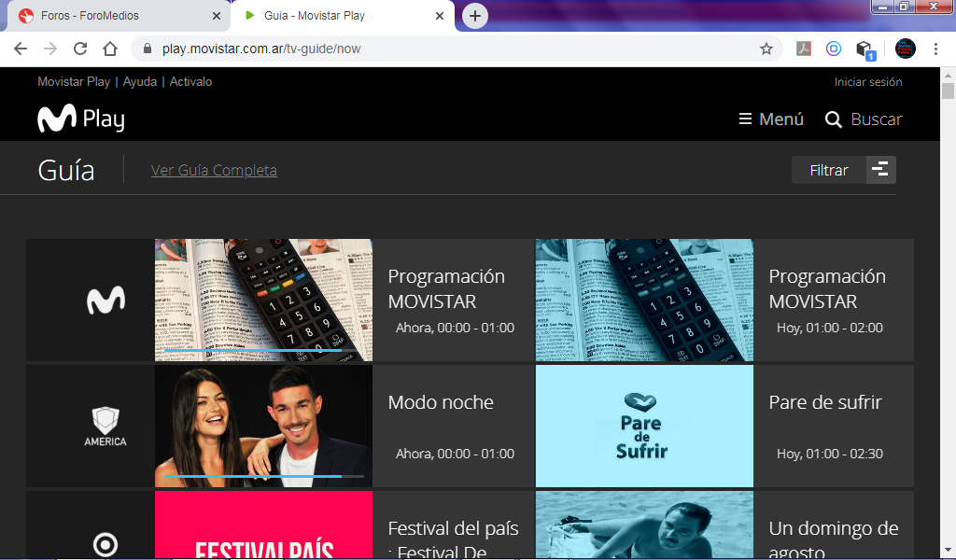Toggle the filter lines icon next to Filtrar
The height and width of the screenshot is (560, 956).
881,170
